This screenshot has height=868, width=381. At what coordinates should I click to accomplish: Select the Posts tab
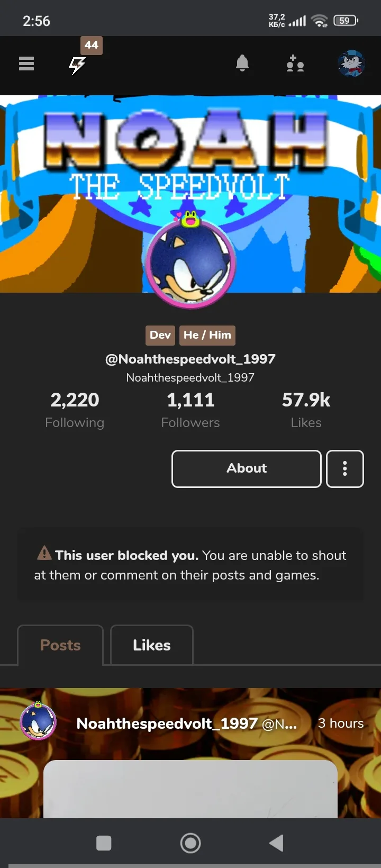[60, 645]
